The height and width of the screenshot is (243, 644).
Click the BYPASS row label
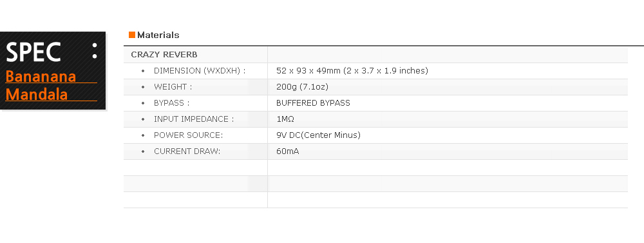point(172,102)
